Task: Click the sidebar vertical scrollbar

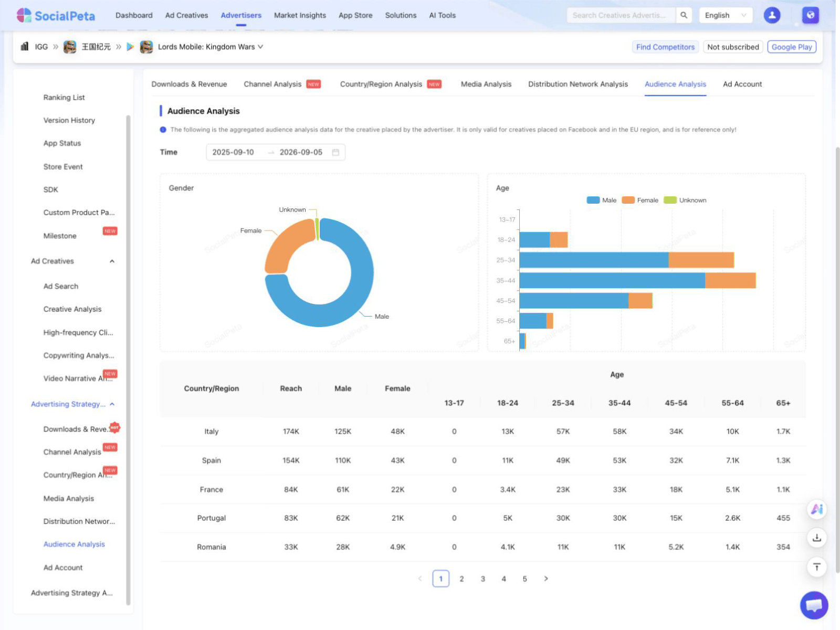Action: click(x=128, y=360)
